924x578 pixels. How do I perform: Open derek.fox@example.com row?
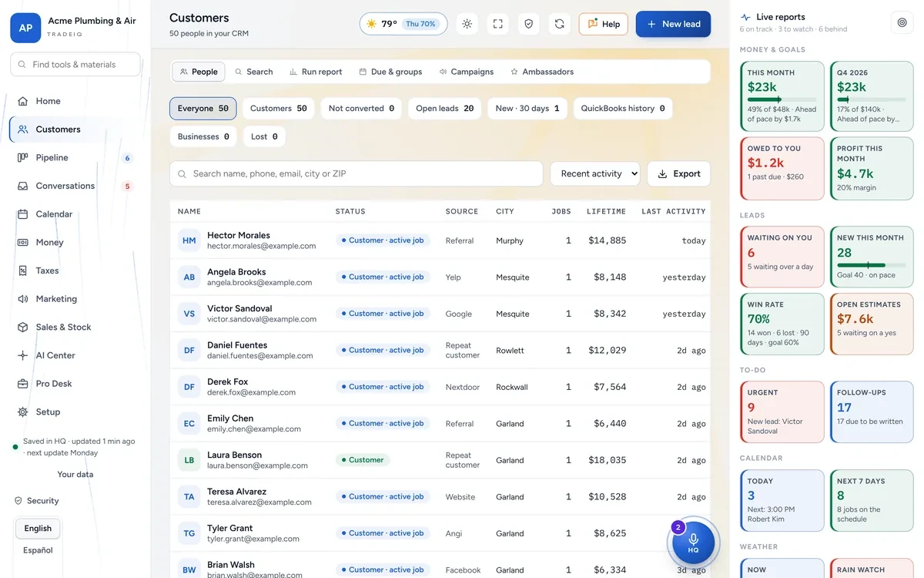pyautogui.click(x=440, y=387)
